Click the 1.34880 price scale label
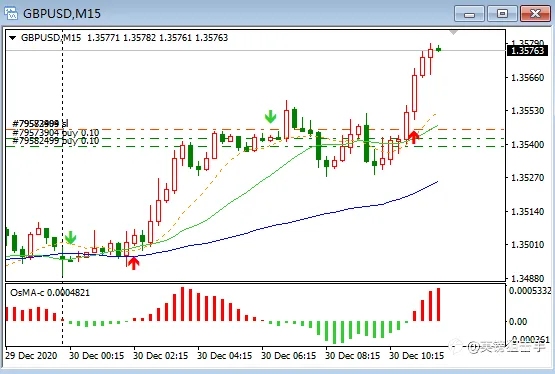 click(527, 278)
